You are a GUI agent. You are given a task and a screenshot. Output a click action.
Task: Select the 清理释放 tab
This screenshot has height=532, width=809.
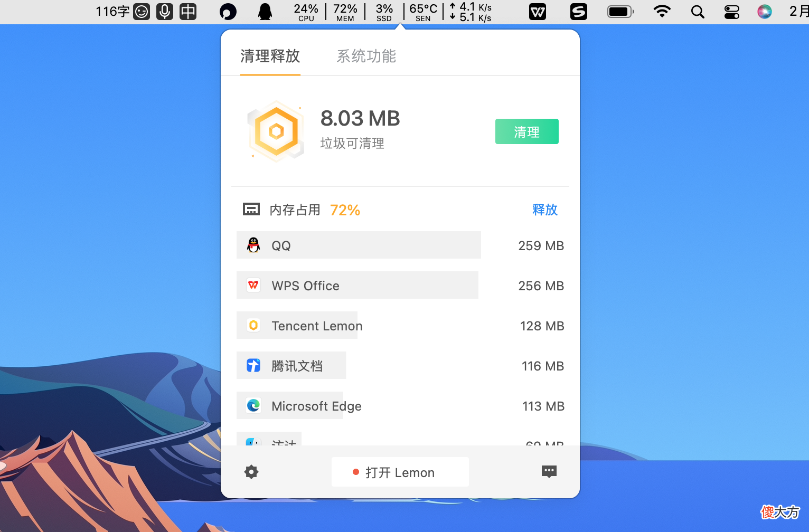pyautogui.click(x=270, y=56)
